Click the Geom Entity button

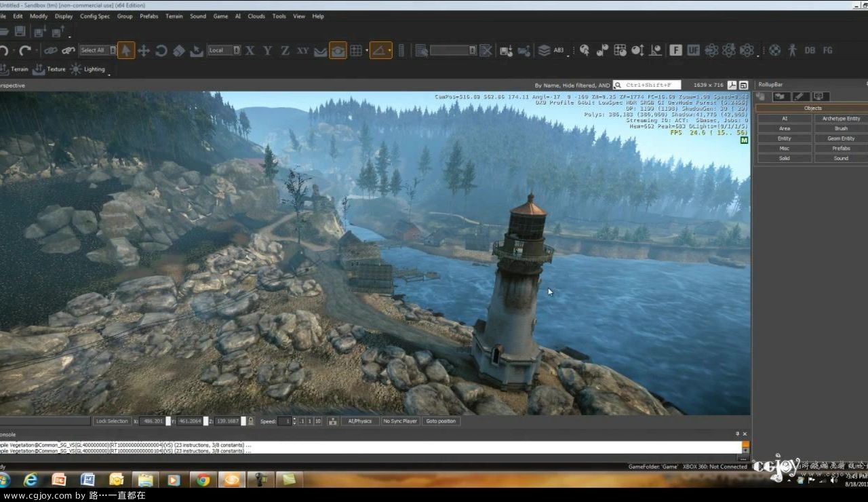coord(841,138)
